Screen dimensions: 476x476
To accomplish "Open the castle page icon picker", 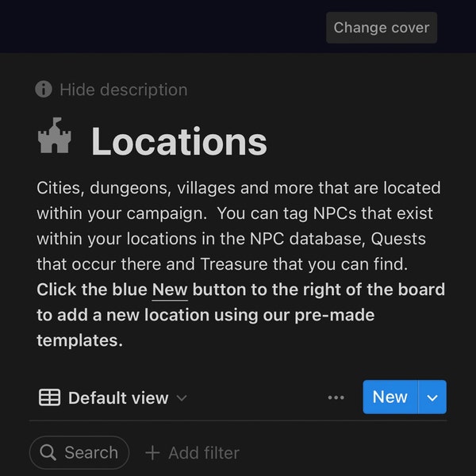I will point(54,136).
